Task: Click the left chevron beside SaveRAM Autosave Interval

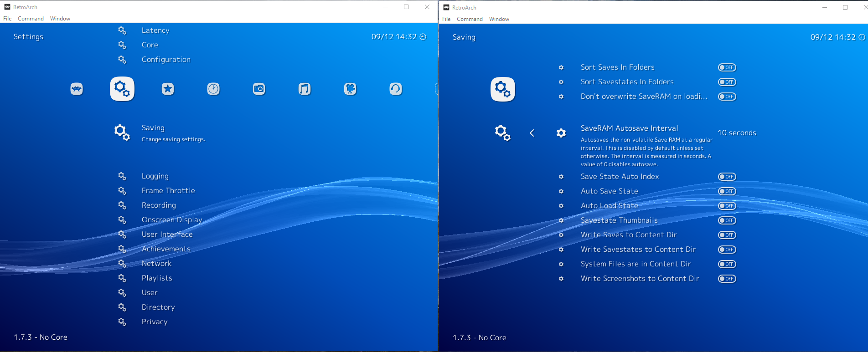Action: click(x=532, y=133)
